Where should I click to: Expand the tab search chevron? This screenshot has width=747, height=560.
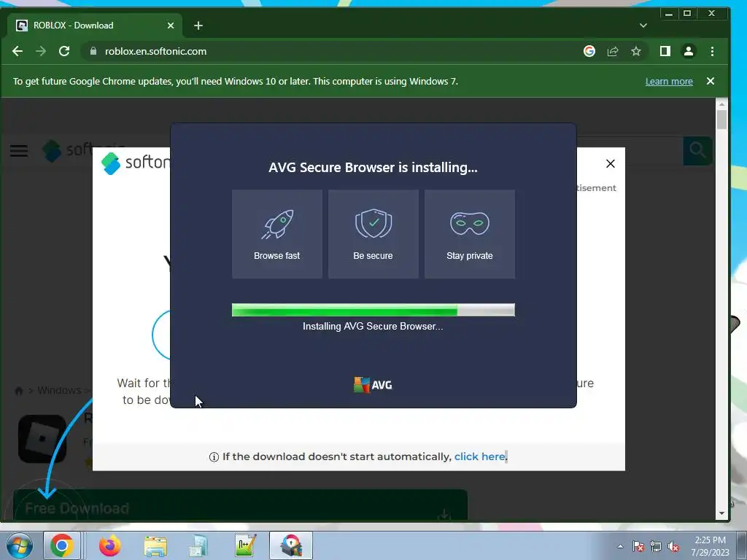coord(643,26)
